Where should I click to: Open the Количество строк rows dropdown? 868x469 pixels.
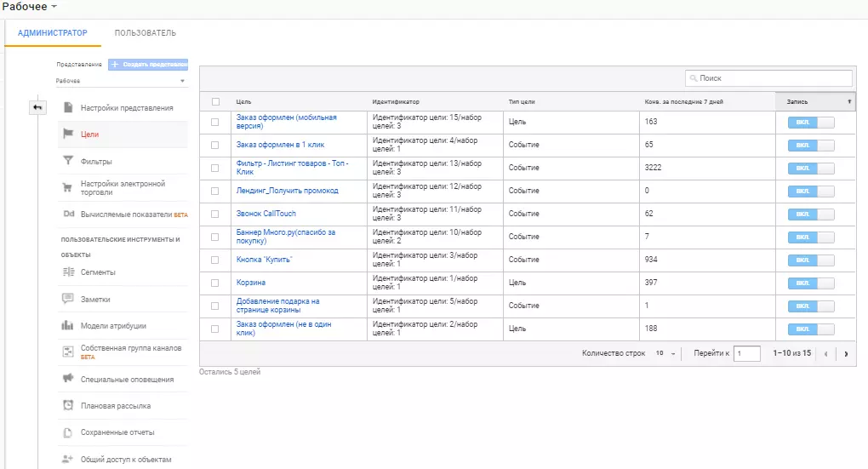[665, 353]
